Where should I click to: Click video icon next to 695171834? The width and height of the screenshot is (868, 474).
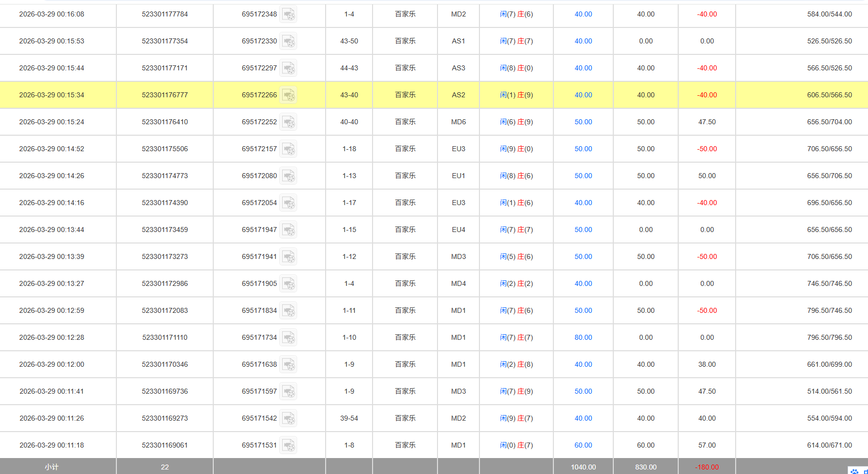pyautogui.click(x=288, y=311)
